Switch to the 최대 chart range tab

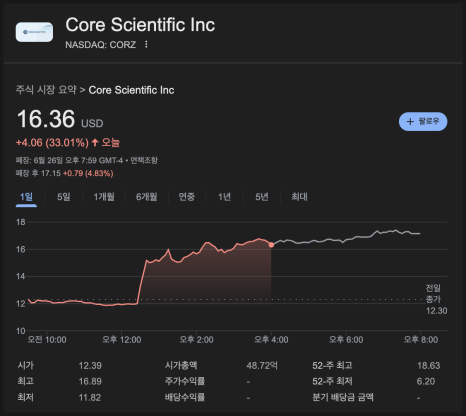pos(299,197)
